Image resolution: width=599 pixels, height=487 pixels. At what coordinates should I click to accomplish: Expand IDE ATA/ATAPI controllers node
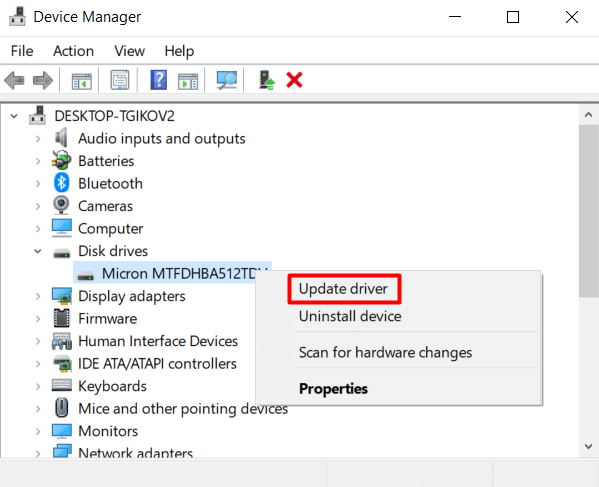38,364
